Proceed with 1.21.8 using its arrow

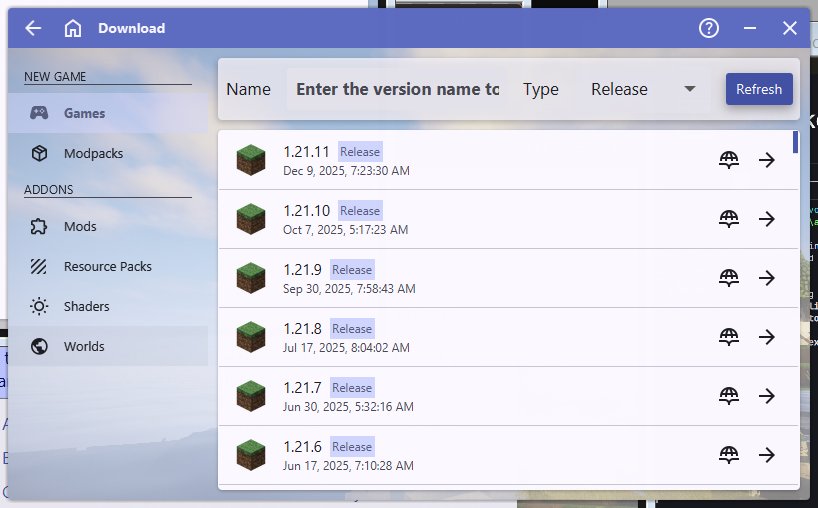pyautogui.click(x=767, y=336)
